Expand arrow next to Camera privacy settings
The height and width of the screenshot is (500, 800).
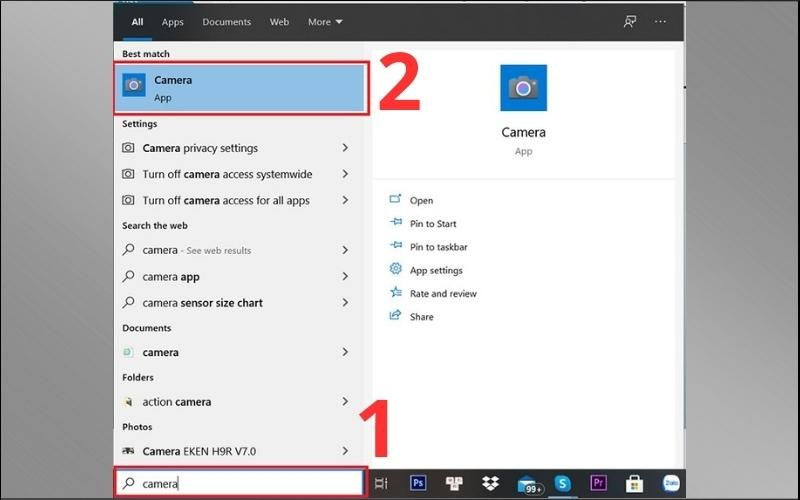(x=345, y=148)
